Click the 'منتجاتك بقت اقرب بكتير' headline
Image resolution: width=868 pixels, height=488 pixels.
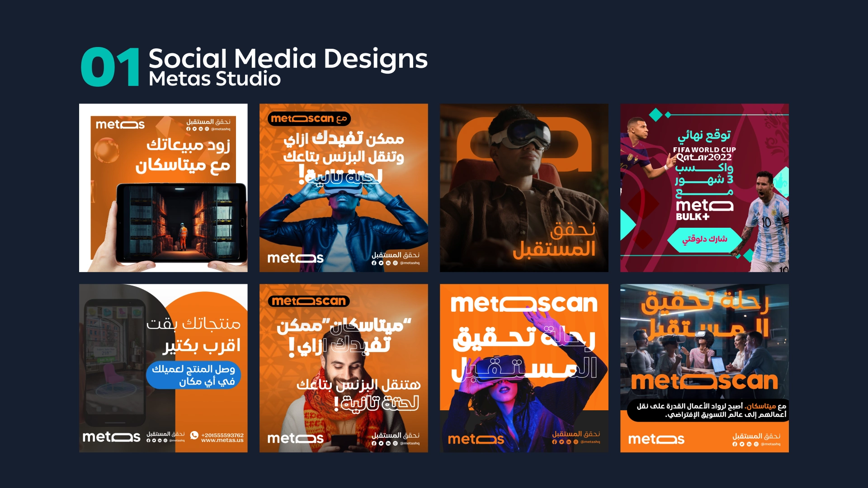193,335
